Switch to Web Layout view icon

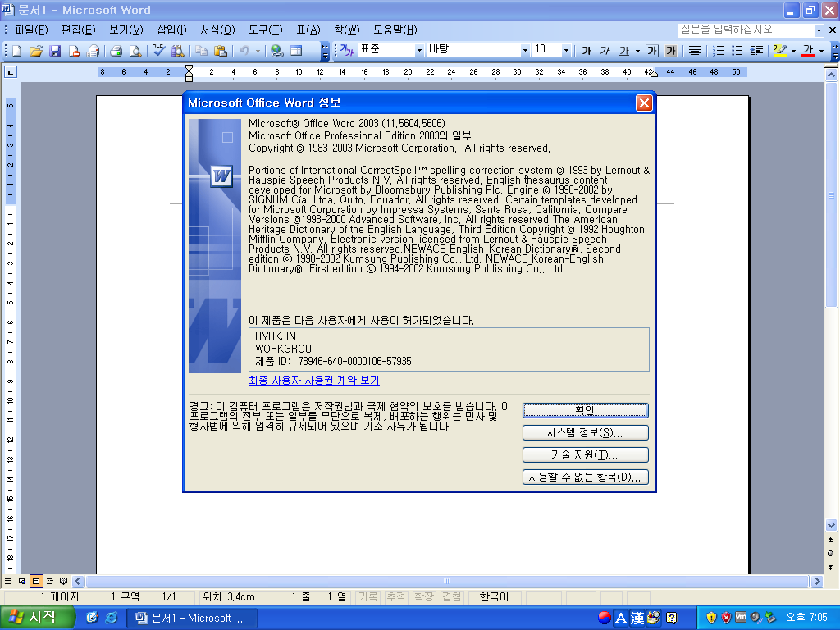pos(22,581)
